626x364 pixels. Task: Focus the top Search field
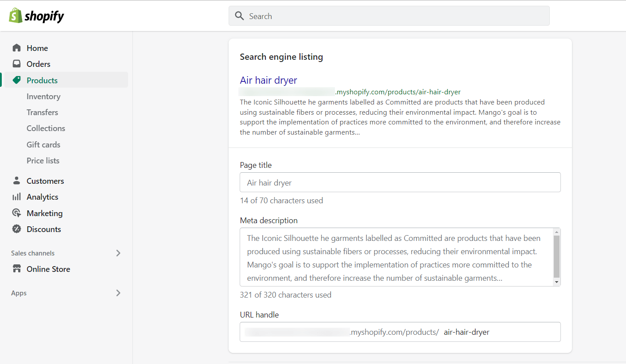389,16
